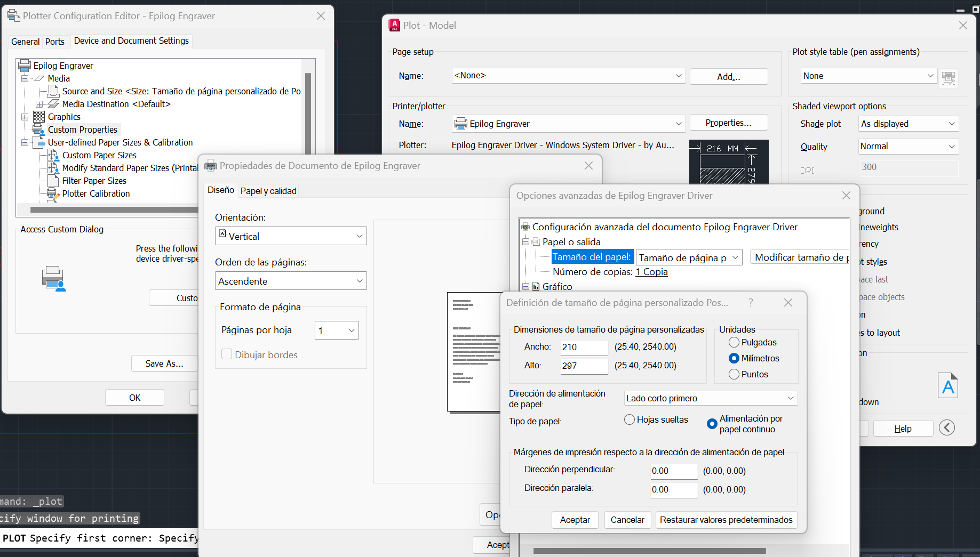Toggle the Dibujar bordes checkbox
980x557 pixels.
click(227, 354)
